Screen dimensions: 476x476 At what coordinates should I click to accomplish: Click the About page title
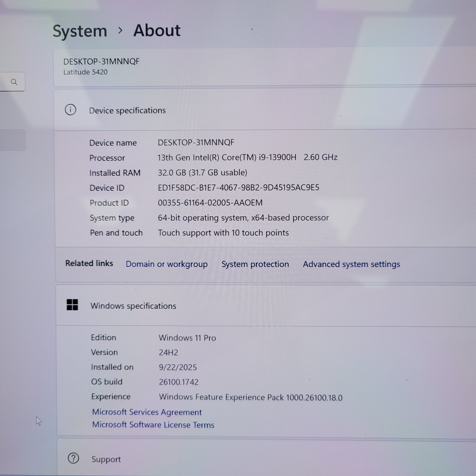tap(157, 31)
